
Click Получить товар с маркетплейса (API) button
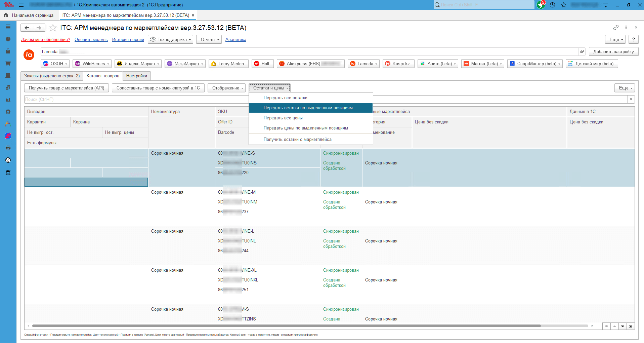click(x=67, y=88)
